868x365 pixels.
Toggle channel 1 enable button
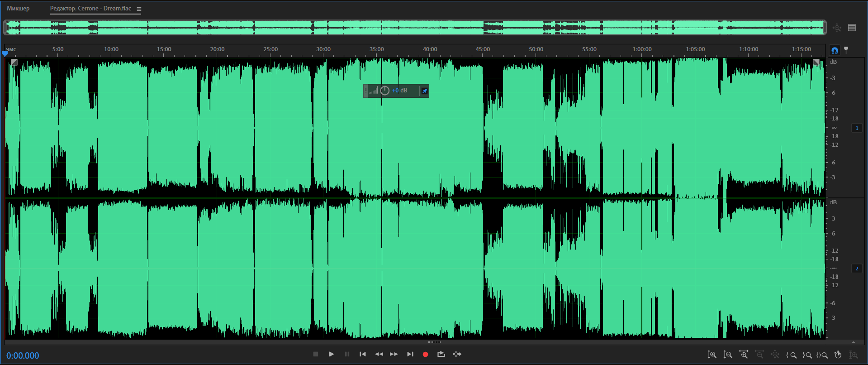click(857, 128)
